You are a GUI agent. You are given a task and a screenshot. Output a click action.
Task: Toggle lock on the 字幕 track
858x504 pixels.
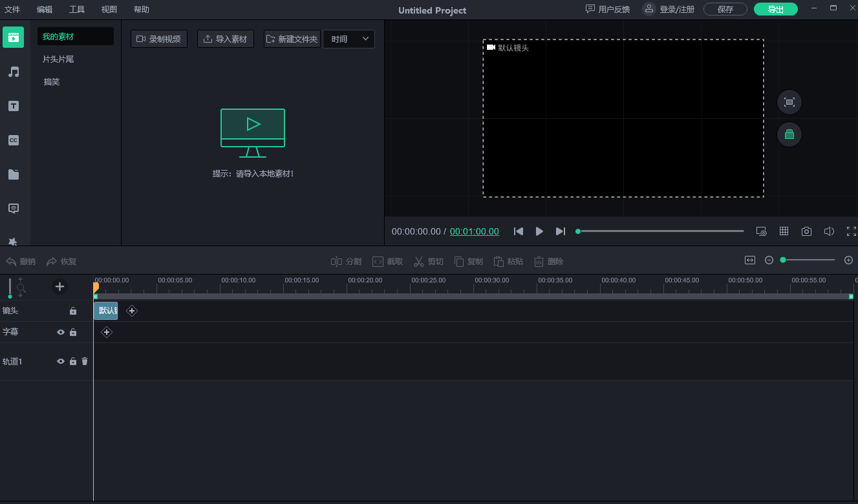[x=73, y=332]
